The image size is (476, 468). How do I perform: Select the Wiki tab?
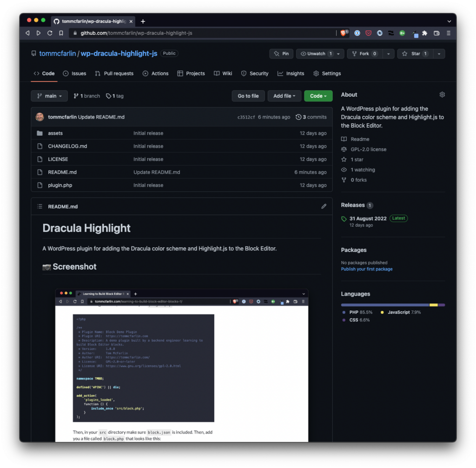click(x=223, y=73)
